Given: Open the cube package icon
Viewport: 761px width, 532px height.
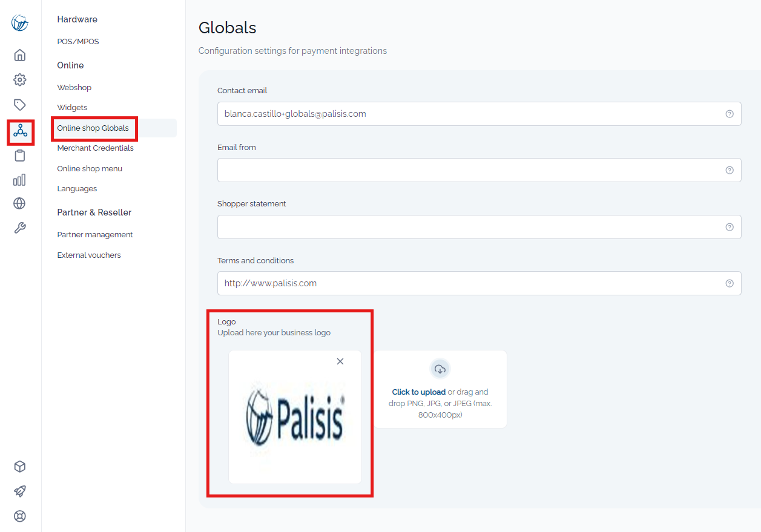Looking at the screenshot, I should (20, 467).
